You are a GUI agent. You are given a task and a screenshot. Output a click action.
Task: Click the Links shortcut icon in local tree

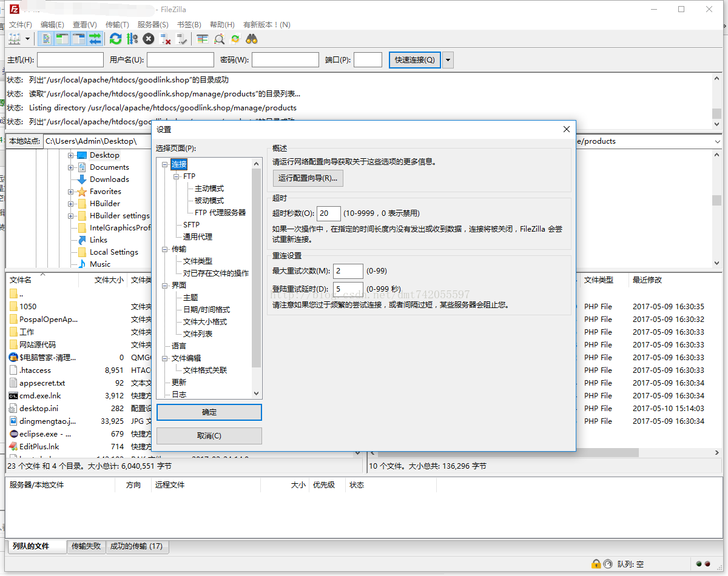coord(82,240)
